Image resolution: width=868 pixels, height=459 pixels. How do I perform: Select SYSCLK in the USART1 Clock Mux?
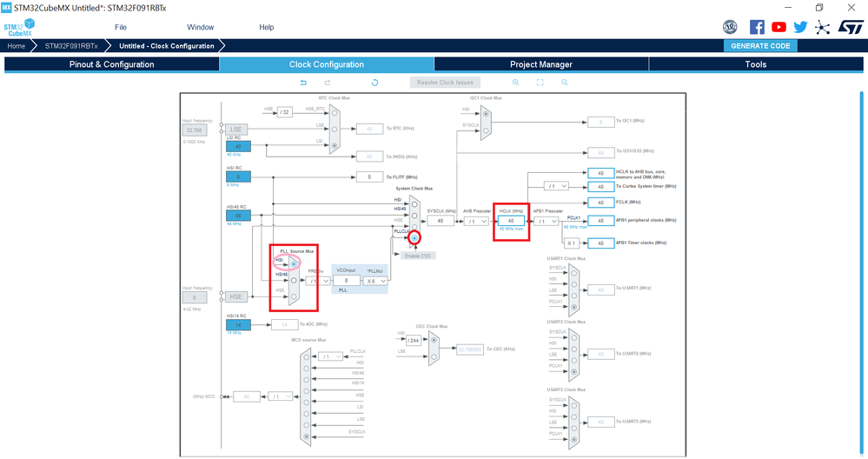[x=574, y=273]
